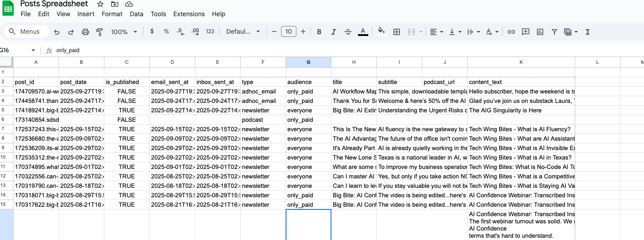This screenshot has height=240, width=644.
Task: Select column G header
Action: coord(309,62)
